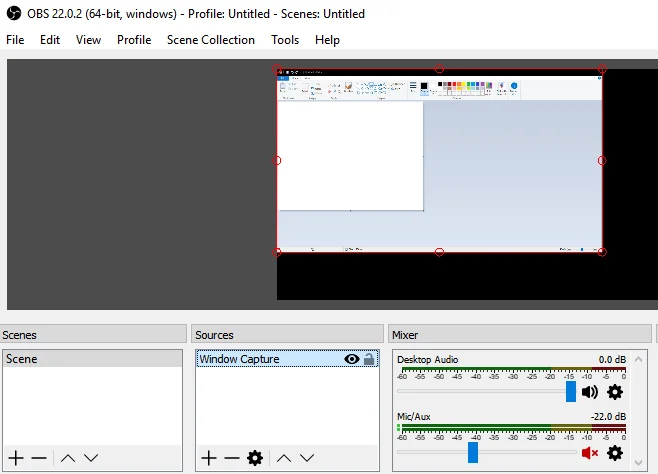Toggle lock on Window Capture source

(369, 359)
